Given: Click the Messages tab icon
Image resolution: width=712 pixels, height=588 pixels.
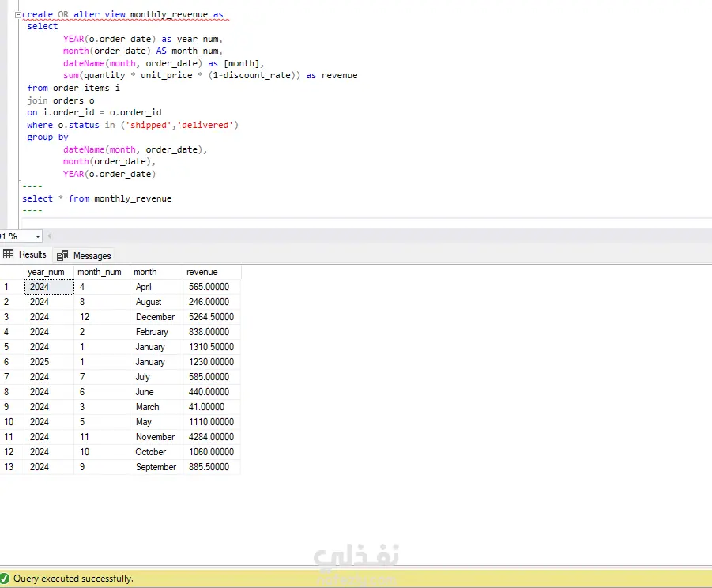Looking at the screenshot, I should click(x=62, y=255).
